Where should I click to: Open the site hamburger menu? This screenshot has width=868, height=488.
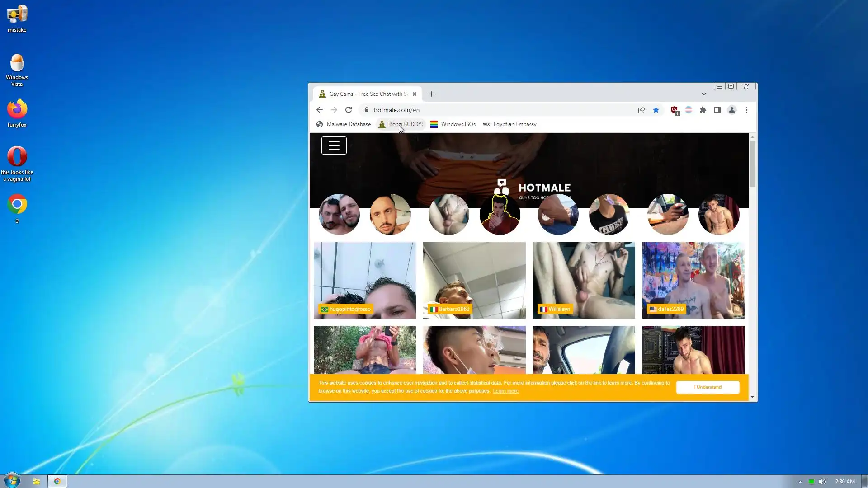[334, 145]
